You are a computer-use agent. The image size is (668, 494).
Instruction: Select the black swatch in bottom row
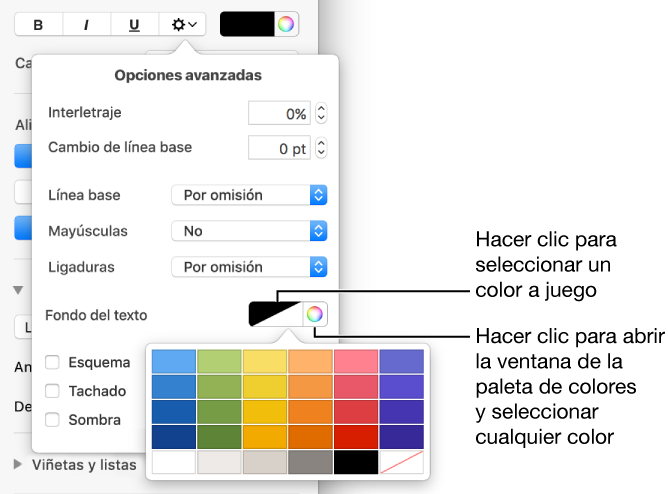point(356,462)
